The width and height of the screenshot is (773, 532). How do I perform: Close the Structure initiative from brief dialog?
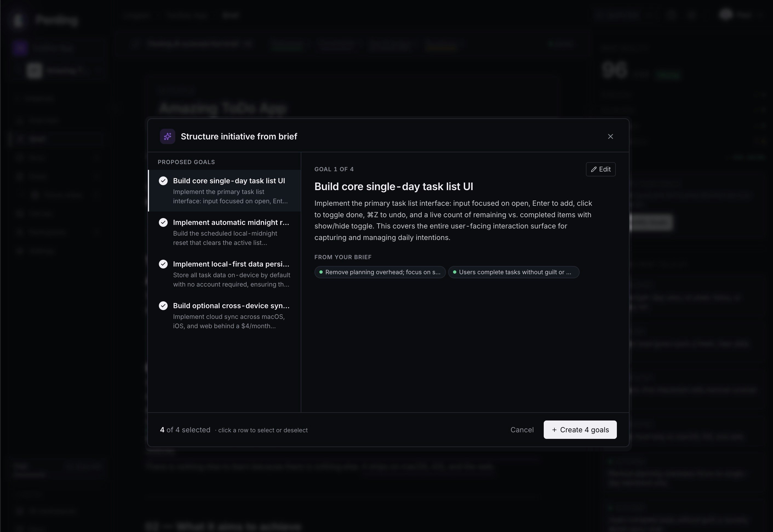tap(610, 136)
